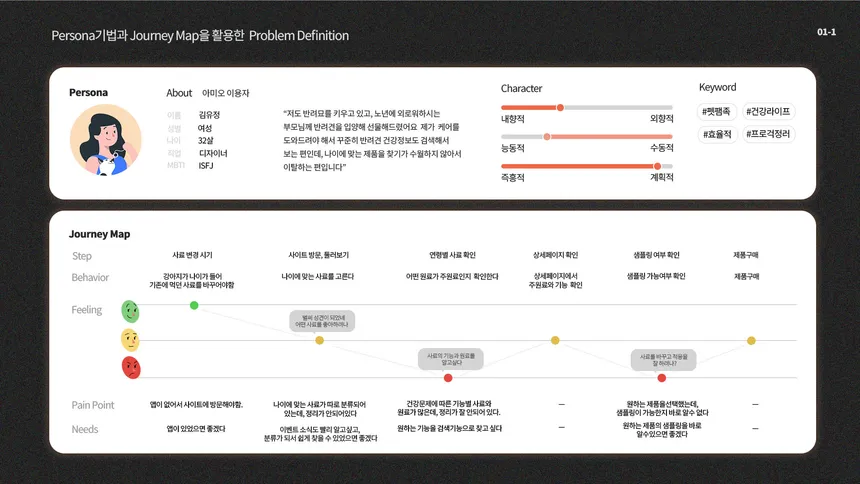Click the 내향적 label
This screenshot has width=860, height=484.
coord(513,119)
